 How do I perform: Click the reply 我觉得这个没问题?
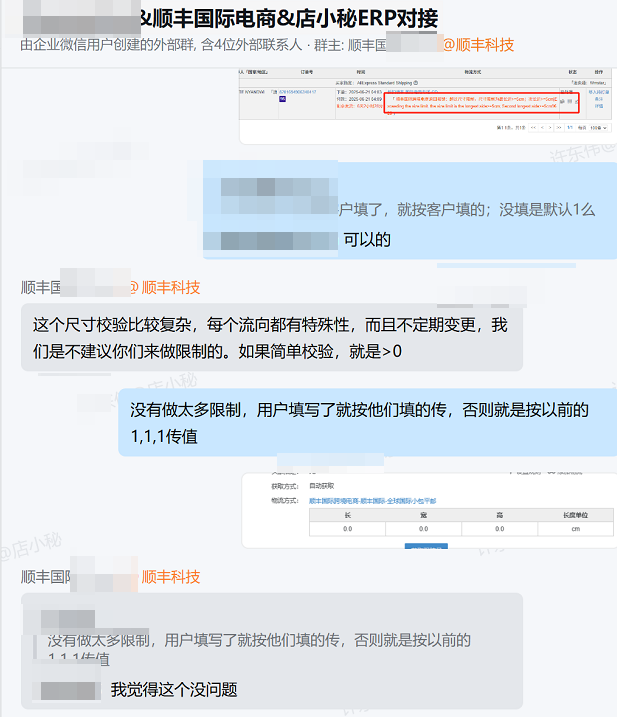coord(174,690)
